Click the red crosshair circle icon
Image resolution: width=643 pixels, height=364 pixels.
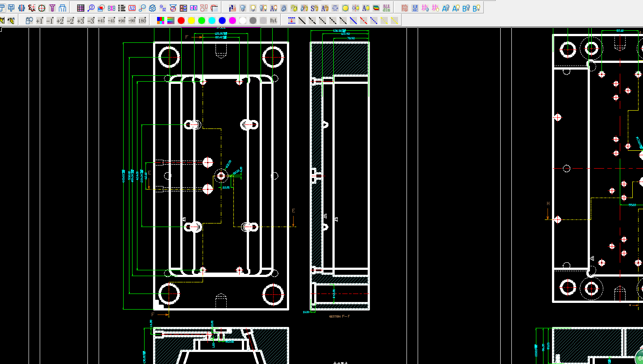coord(42,8)
